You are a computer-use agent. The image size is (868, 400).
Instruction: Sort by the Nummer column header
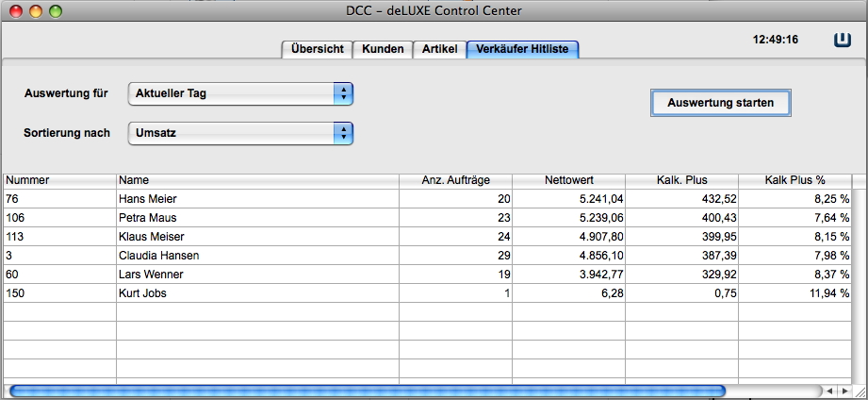click(x=58, y=179)
